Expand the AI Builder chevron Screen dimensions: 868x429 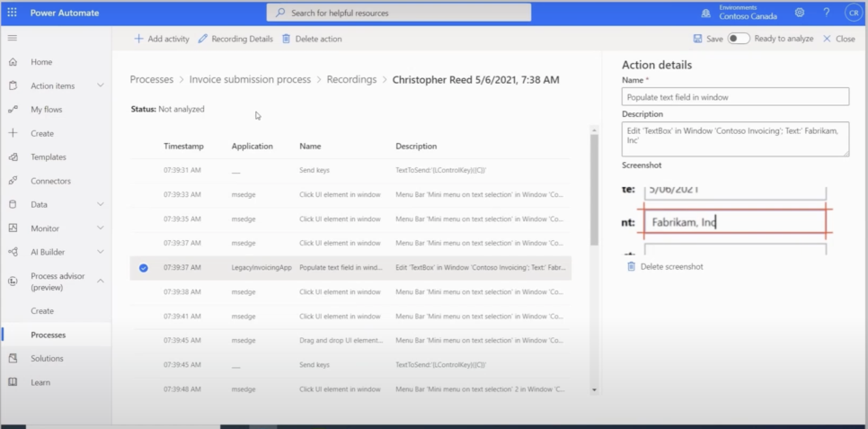tap(101, 252)
